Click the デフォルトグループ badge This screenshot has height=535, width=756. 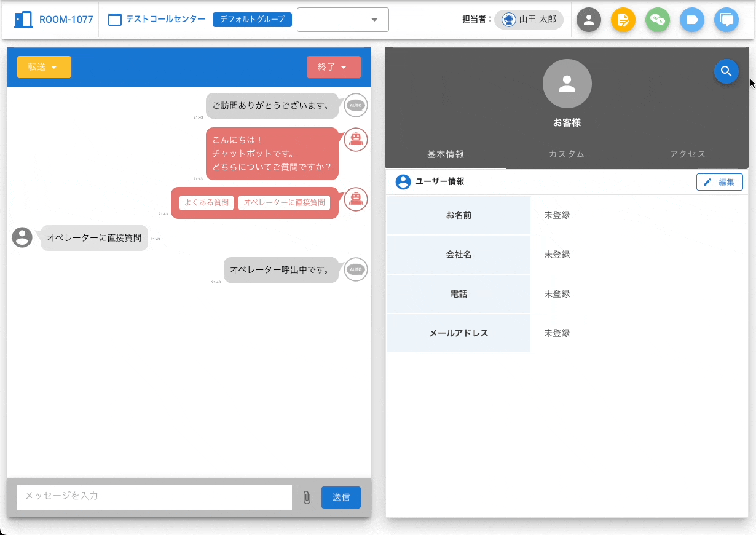(252, 20)
